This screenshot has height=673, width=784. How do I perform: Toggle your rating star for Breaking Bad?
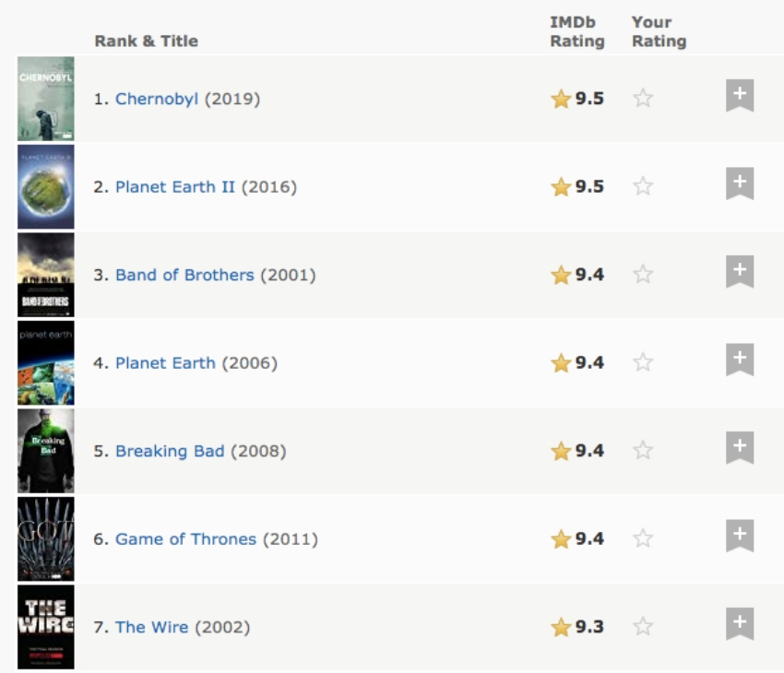pyautogui.click(x=643, y=451)
